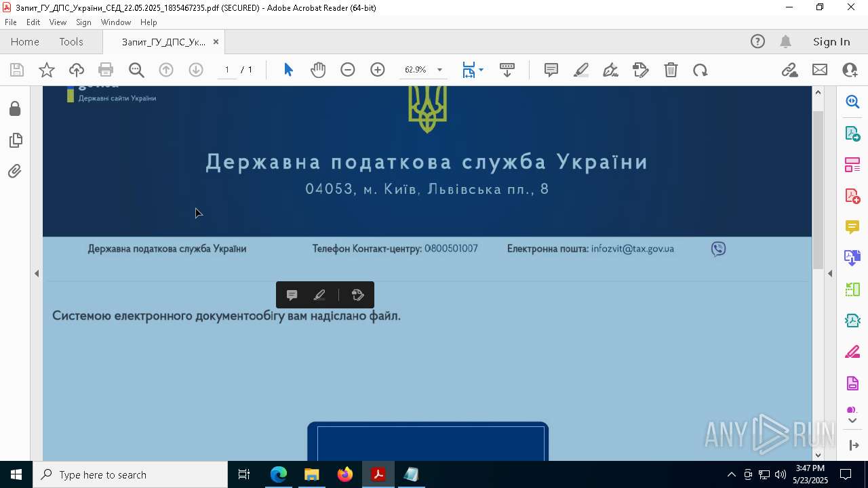Open the sign document pen icon
The width and height of the screenshot is (868, 488).
pyautogui.click(x=610, y=70)
